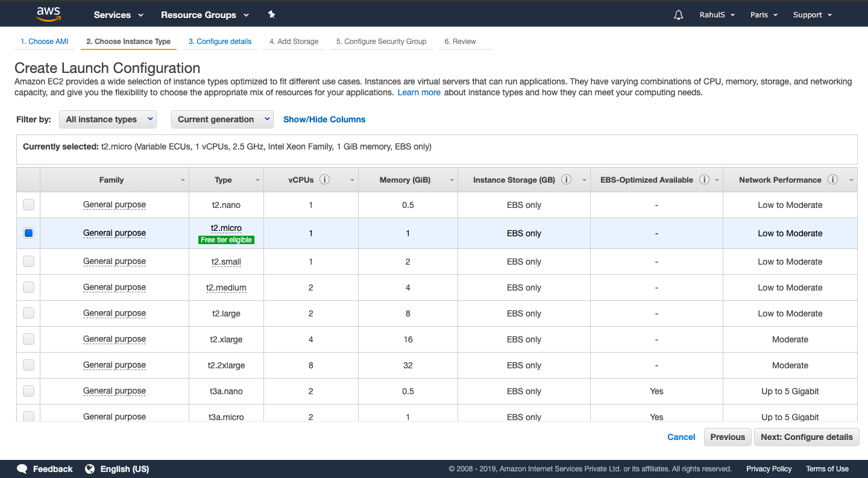Open the notifications bell icon
Image resolution: width=868 pixels, height=478 pixels.
[x=678, y=14]
